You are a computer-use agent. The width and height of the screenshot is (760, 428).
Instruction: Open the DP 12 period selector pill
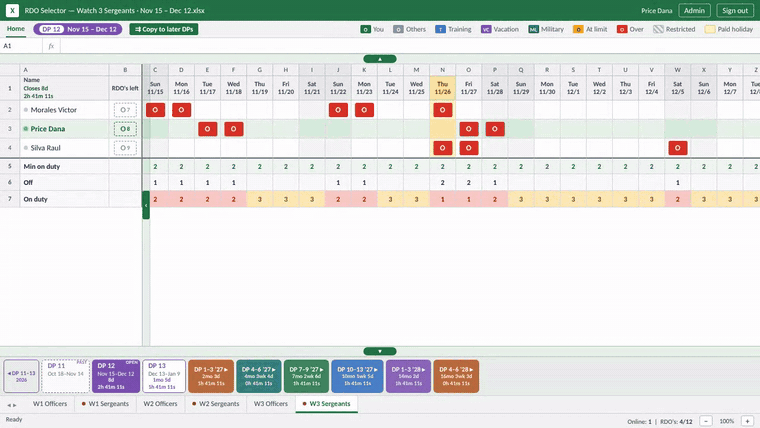78,29
